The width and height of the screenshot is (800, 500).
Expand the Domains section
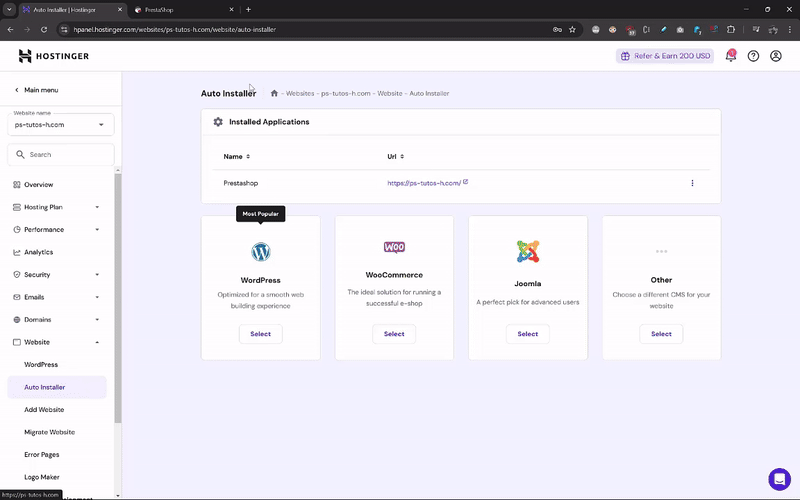tap(97, 319)
